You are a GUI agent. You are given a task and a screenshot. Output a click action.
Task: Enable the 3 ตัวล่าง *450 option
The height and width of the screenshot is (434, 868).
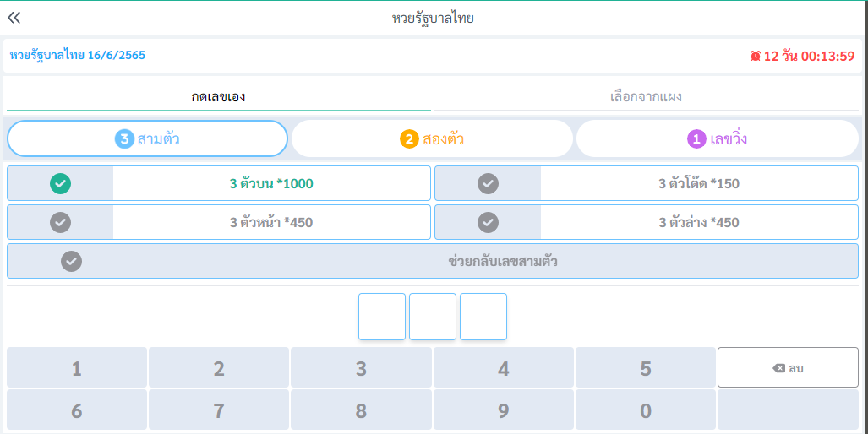[x=488, y=222]
